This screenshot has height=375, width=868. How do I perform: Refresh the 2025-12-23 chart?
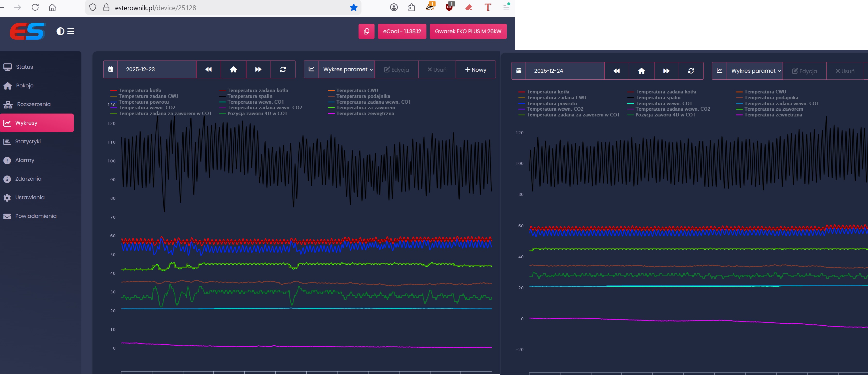(283, 69)
